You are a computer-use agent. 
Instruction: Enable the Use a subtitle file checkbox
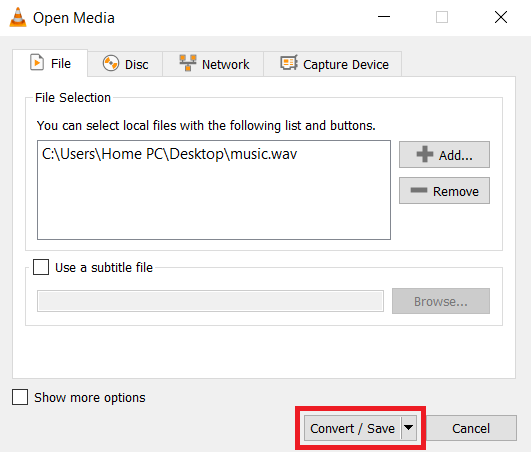41,267
